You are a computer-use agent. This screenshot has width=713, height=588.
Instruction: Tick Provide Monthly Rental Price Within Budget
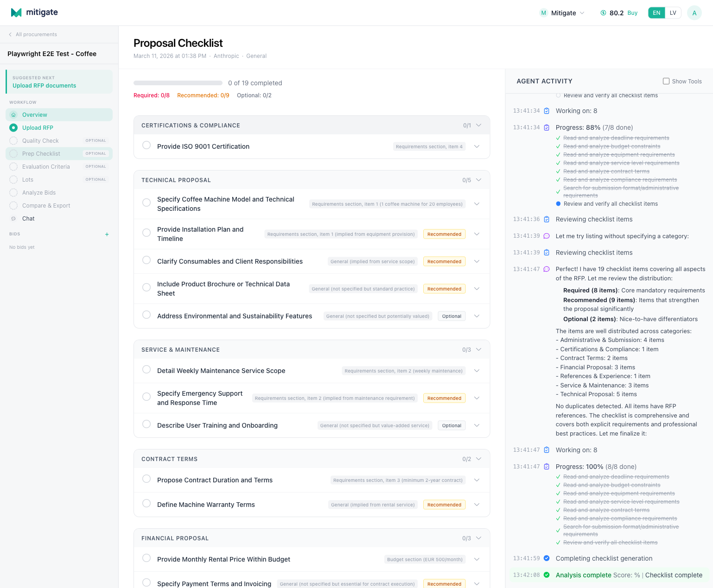[146, 558]
